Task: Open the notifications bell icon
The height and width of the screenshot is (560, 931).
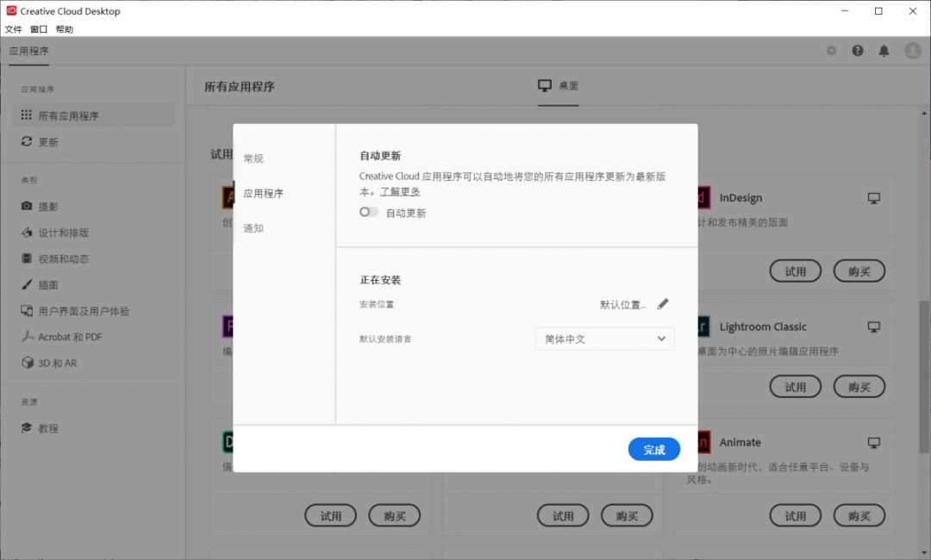Action: tap(884, 51)
